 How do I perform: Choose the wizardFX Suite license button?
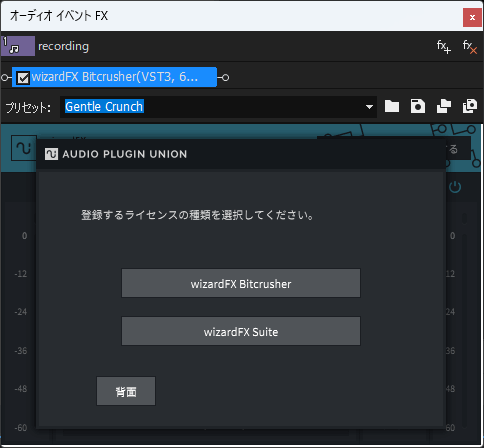(241, 331)
